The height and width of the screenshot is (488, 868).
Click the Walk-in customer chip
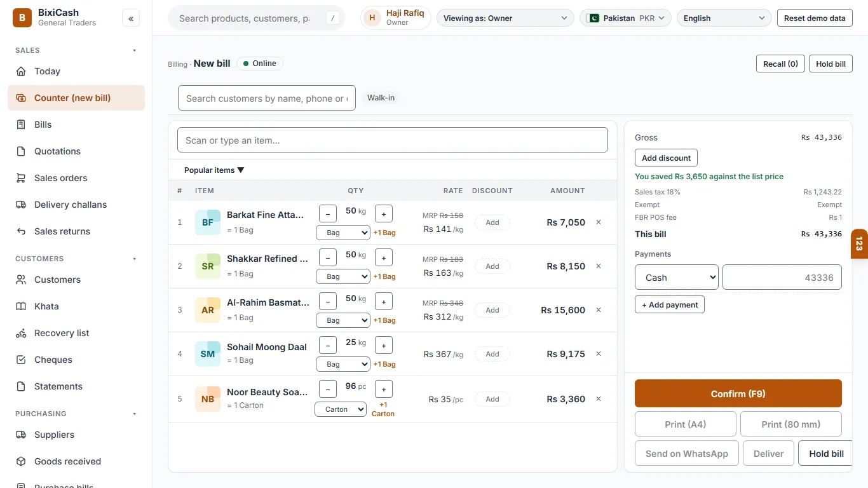click(x=381, y=98)
